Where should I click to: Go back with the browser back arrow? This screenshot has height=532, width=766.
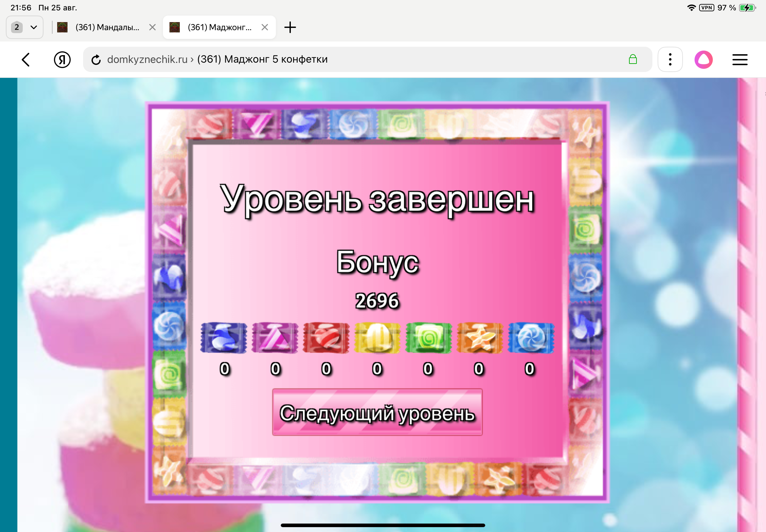pyautogui.click(x=26, y=60)
